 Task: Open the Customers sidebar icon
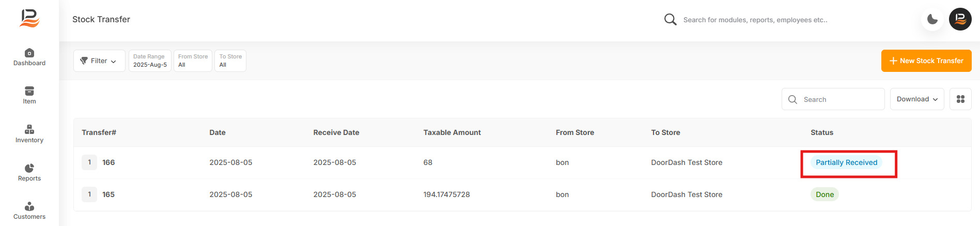pyautogui.click(x=29, y=206)
